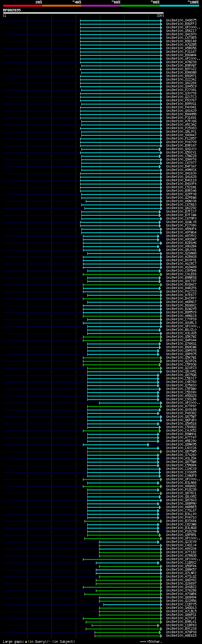This screenshot has width=202, height=644.
Task: Select the UniRef100_Q6BPN0 label
Action: [x=181, y=503]
